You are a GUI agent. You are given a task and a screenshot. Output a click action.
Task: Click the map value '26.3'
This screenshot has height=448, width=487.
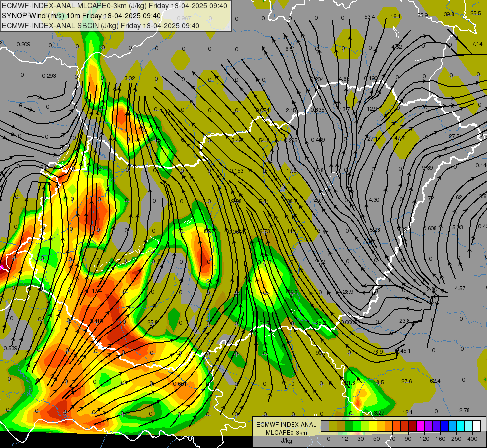(292, 292)
